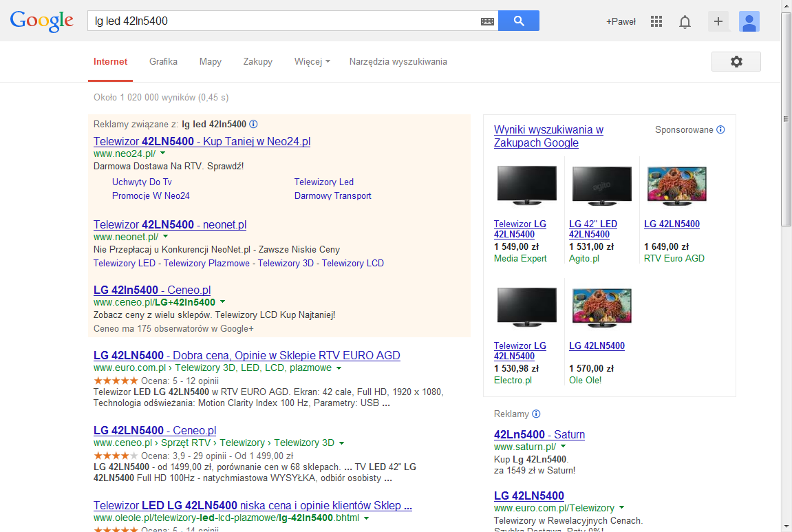Open the gear settings menu
The width and height of the screenshot is (792, 532).
736,62
